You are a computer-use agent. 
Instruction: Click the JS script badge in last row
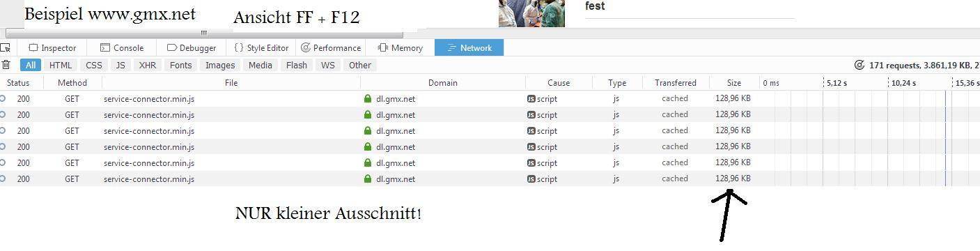click(x=531, y=178)
